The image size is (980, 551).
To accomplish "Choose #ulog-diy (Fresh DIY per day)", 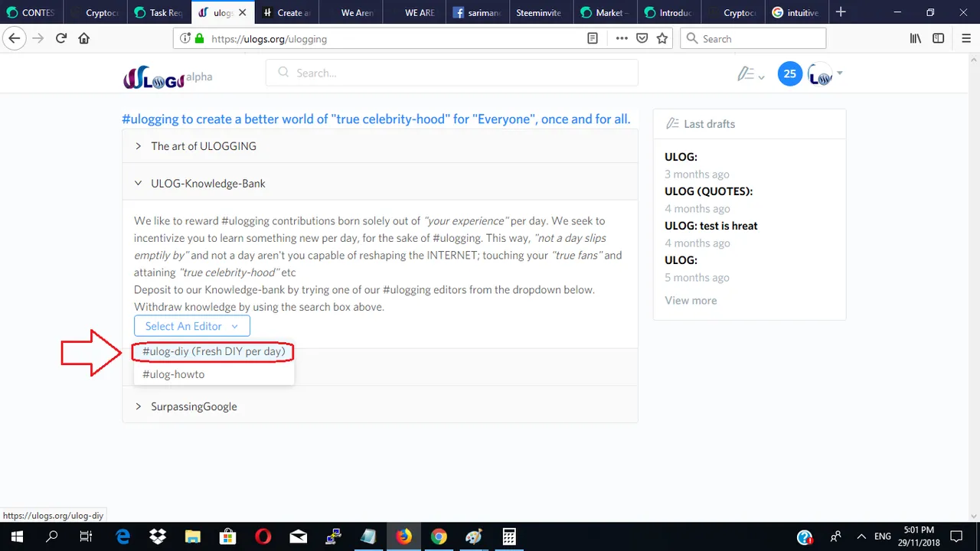I will [x=214, y=351].
